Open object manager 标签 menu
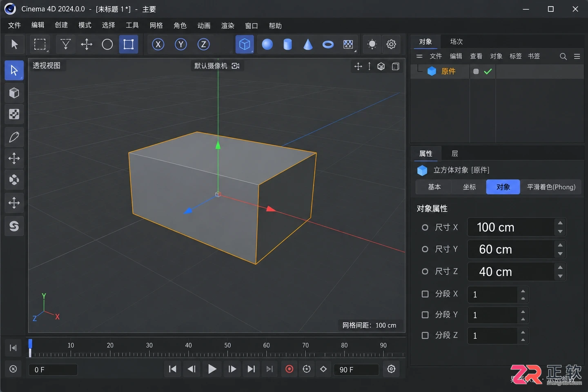 (x=515, y=56)
